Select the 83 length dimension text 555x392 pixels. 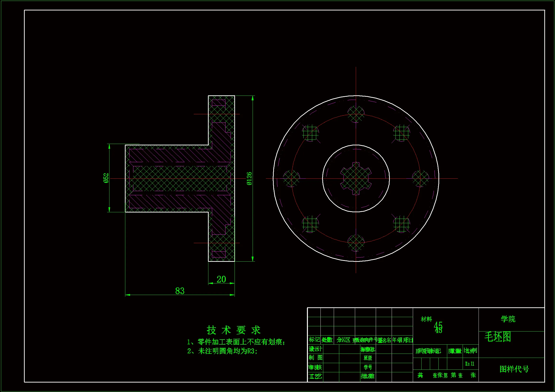click(180, 291)
